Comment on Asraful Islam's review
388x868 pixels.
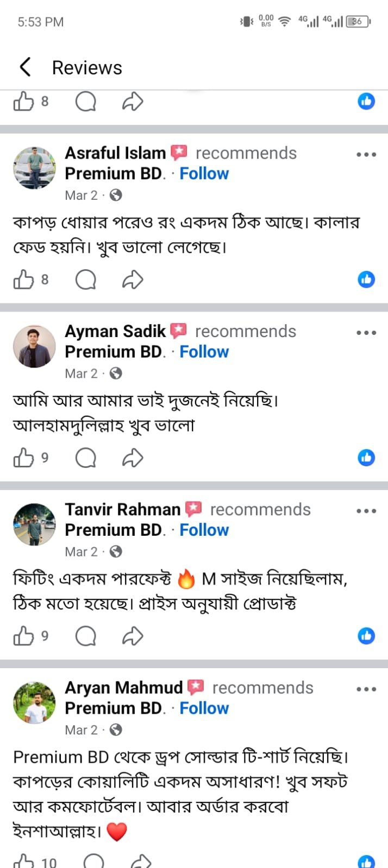[85, 280]
